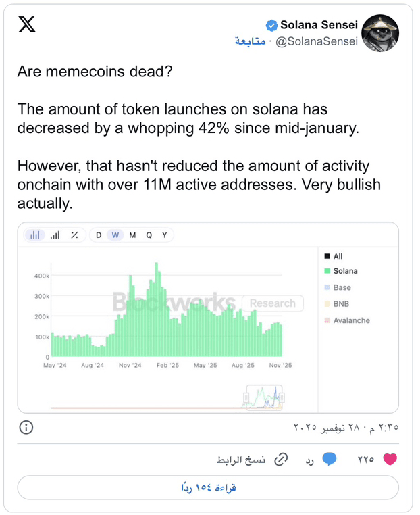The image size is (420, 515).
Task: Click the reply speech bubble icon
Action: pyautogui.click(x=329, y=460)
